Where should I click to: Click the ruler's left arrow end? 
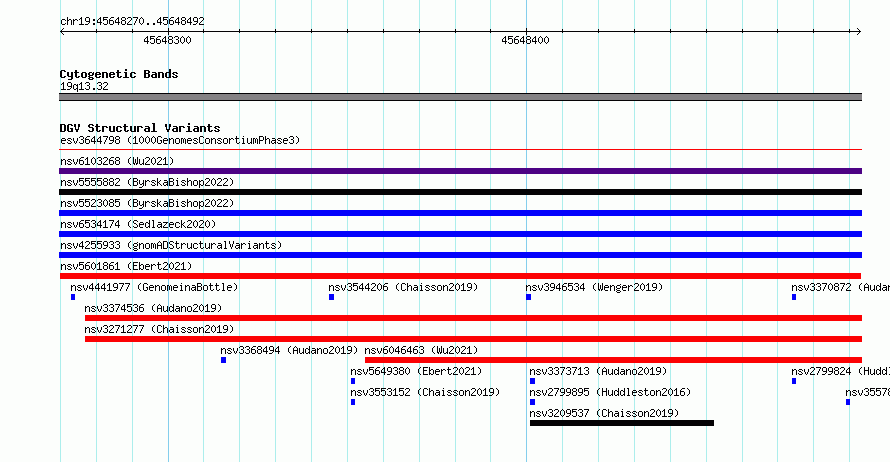pos(62,32)
